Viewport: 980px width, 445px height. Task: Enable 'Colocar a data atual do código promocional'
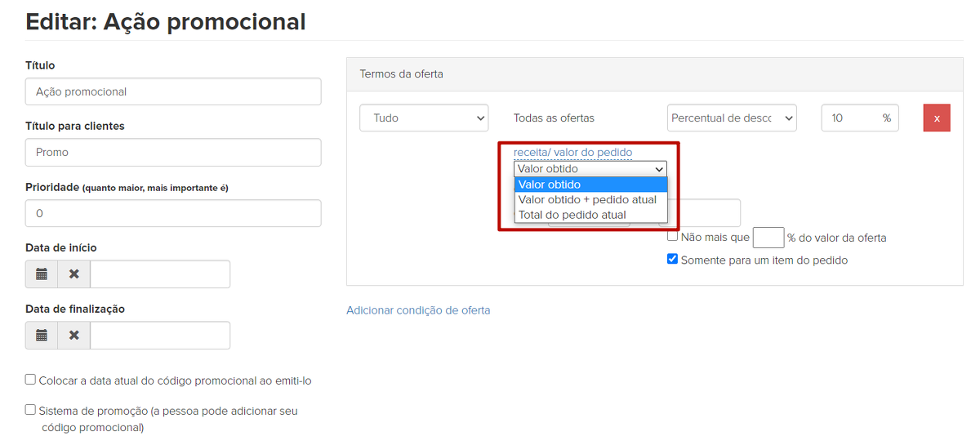pyautogui.click(x=31, y=380)
